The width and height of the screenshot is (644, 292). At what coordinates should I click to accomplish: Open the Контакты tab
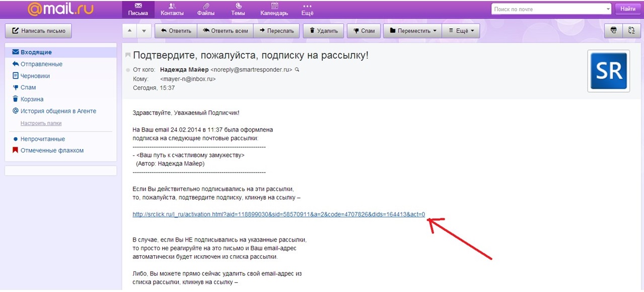pyautogui.click(x=172, y=9)
